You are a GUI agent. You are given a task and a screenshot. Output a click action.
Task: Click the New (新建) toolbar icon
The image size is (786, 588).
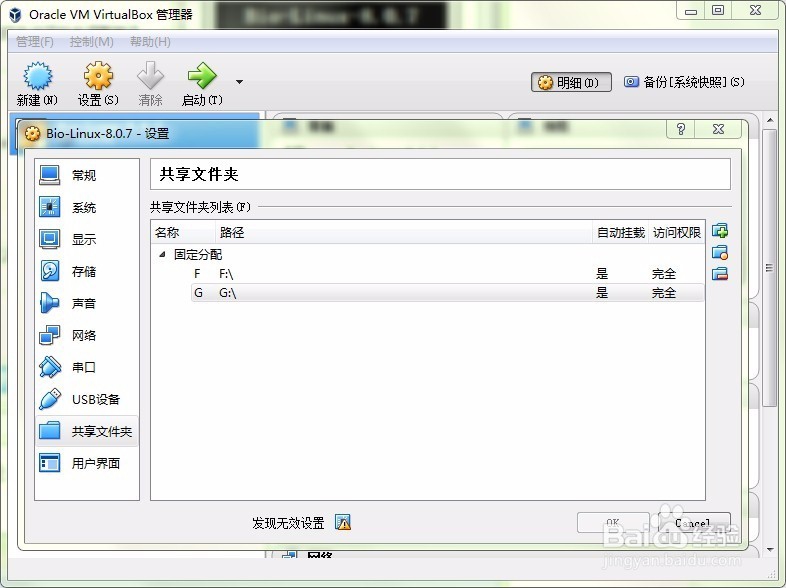pos(38,76)
